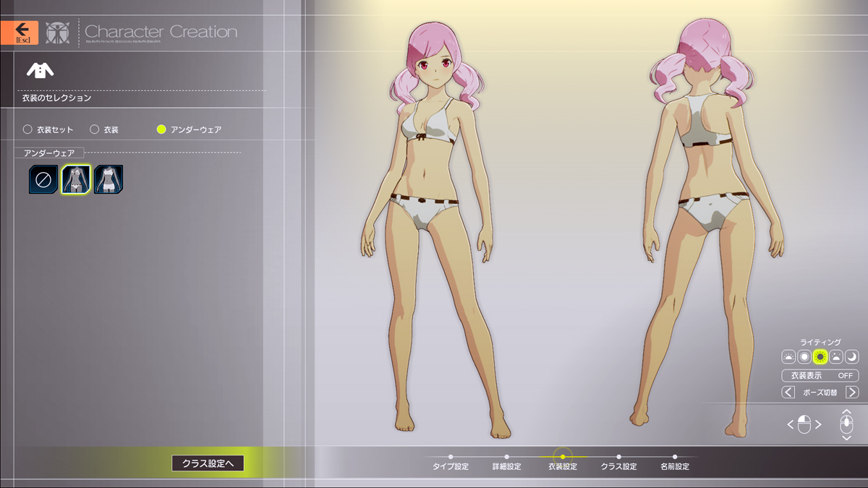Select the アンダーウェア radio button

[161, 129]
